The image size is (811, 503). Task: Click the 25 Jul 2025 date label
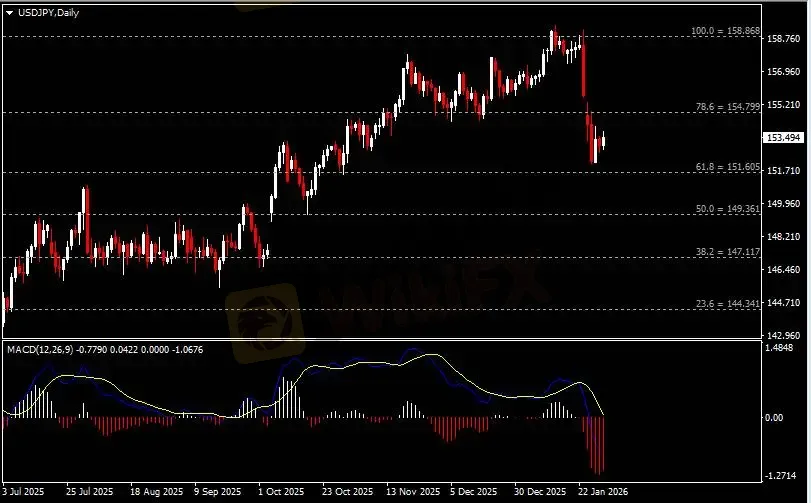[x=89, y=491]
